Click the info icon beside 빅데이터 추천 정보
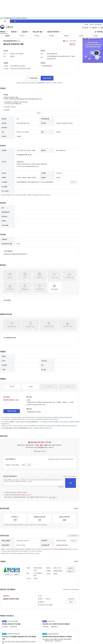 [13, 616]
